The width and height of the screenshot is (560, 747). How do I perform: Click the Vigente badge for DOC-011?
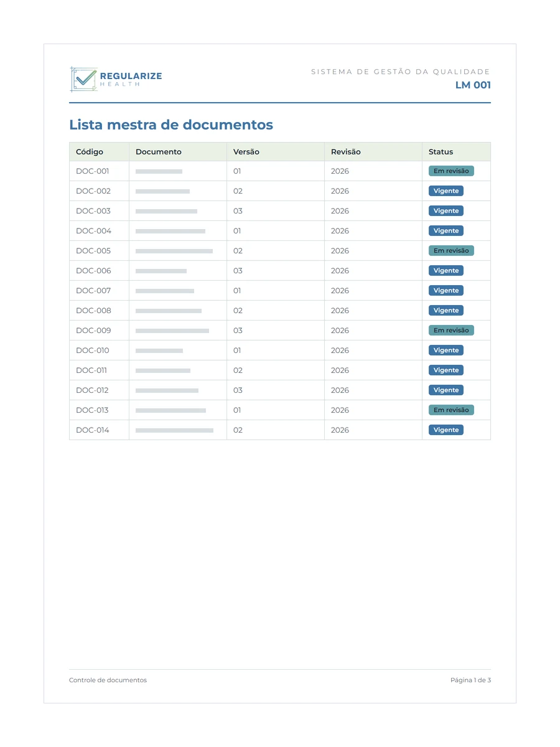[x=446, y=370]
